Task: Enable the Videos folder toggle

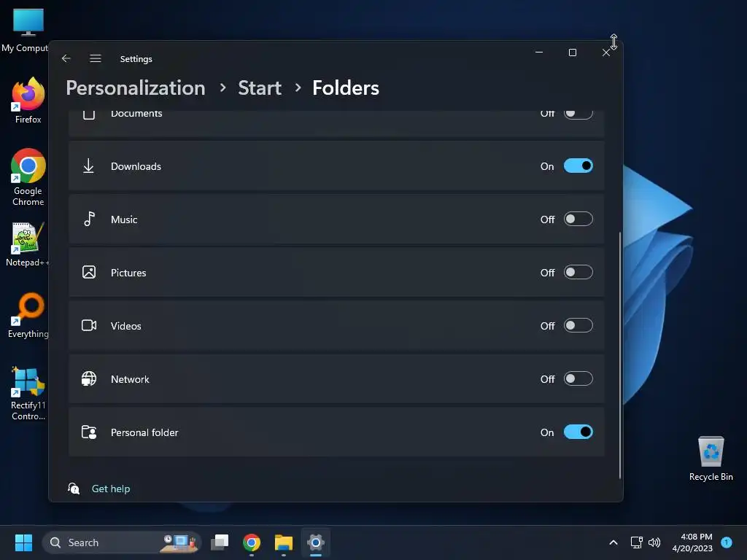Action: pos(578,325)
